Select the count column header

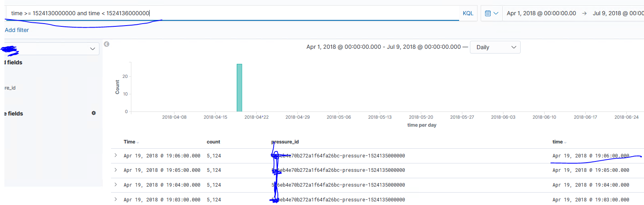(x=213, y=142)
